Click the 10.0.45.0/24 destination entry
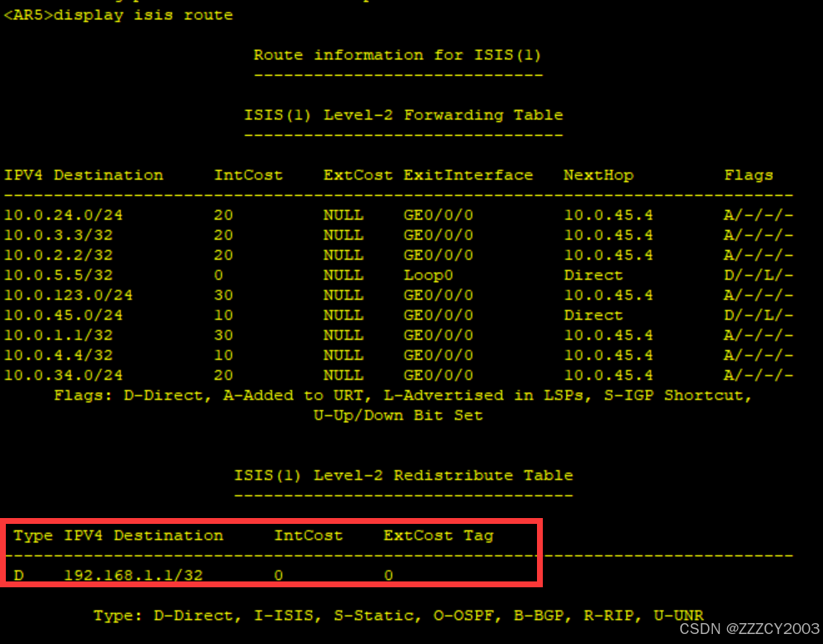823x644 pixels. point(63,315)
